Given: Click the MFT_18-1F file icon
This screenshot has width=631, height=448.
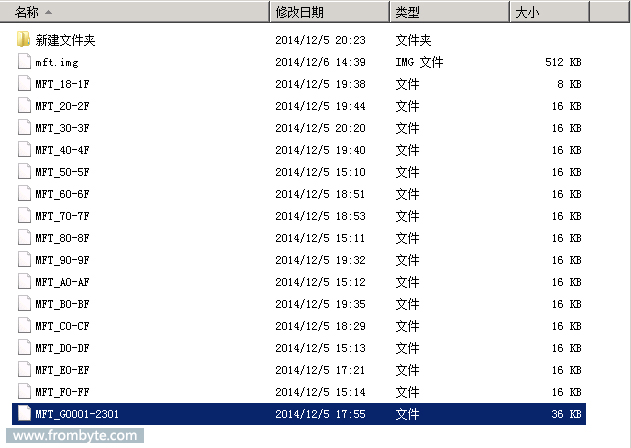Looking at the screenshot, I should (24, 84).
